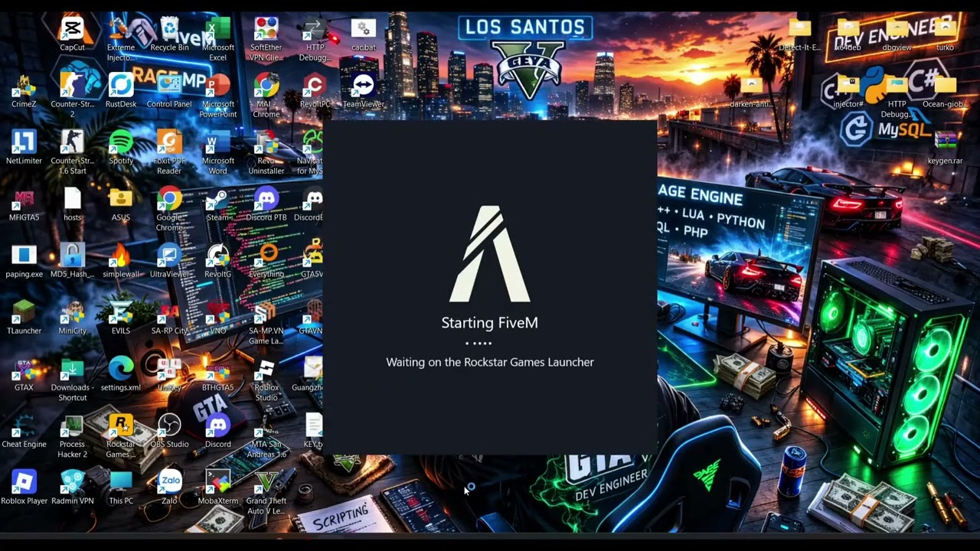This screenshot has height=551, width=980.
Task: Open the MobaXterm shortcut
Action: [218, 483]
